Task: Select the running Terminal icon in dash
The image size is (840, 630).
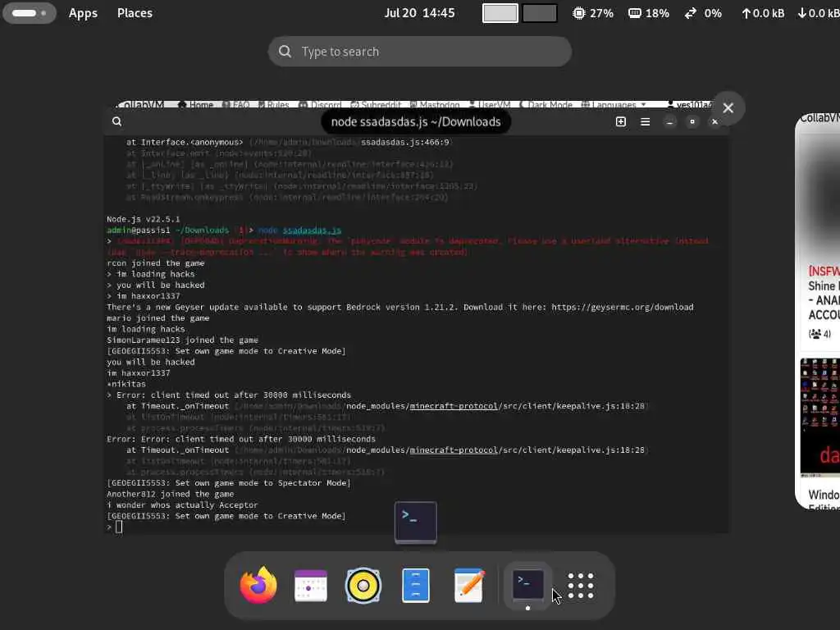Action: click(x=528, y=585)
